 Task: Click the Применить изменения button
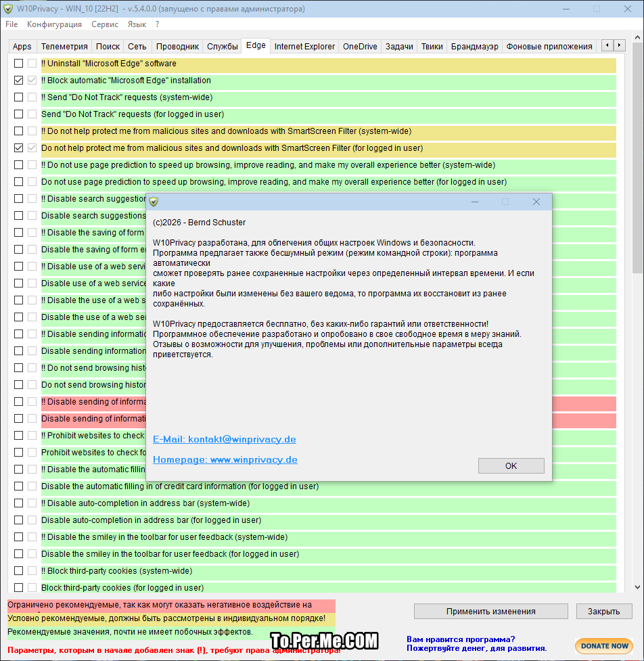(491, 611)
